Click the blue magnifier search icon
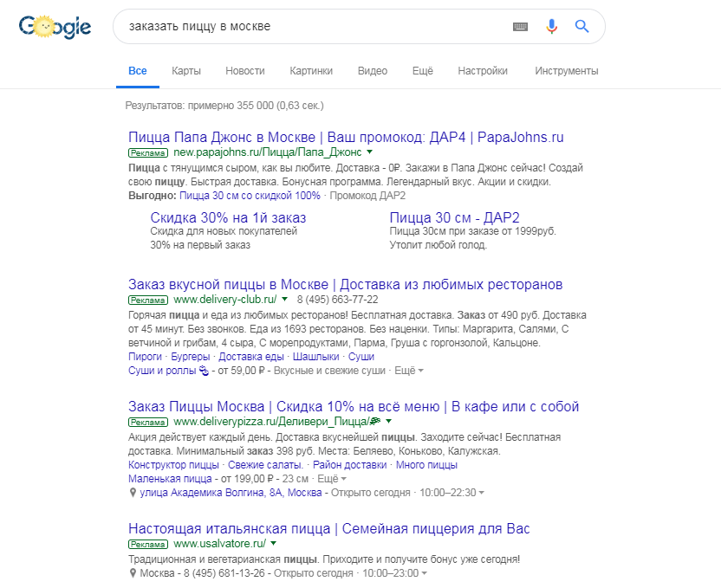 pyautogui.click(x=582, y=27)
